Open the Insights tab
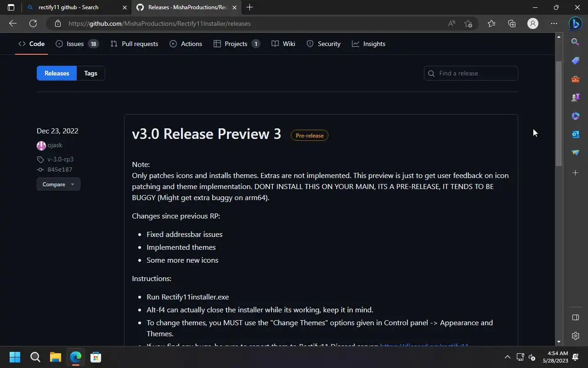This screenshot has width=588, height=368. [x=368, y=44]
